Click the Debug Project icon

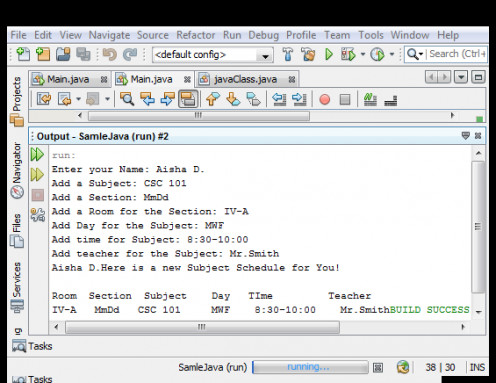pyautogui.click(x=348, y=54)
